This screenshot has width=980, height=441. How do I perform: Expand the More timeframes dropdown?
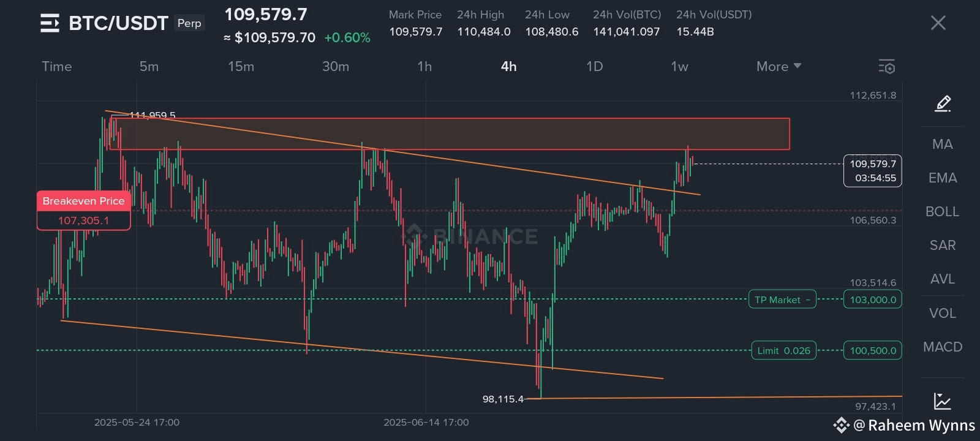click(x=778, y=66)
